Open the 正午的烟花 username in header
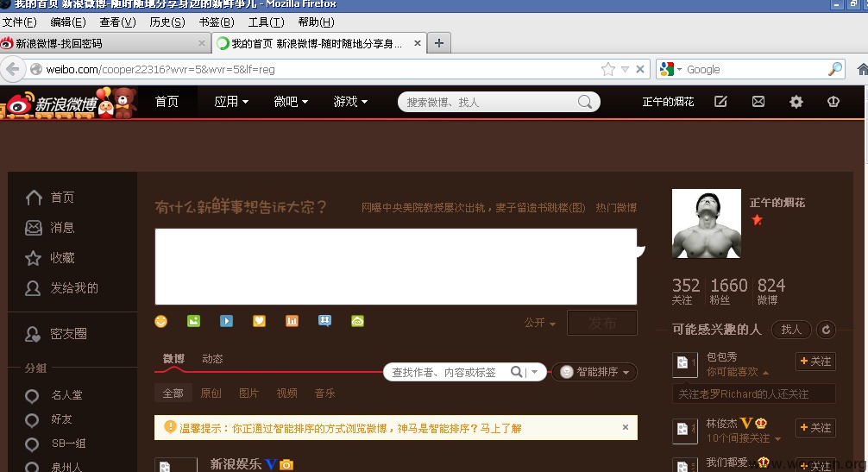This screenshot has height=472, width=868. 668,102
